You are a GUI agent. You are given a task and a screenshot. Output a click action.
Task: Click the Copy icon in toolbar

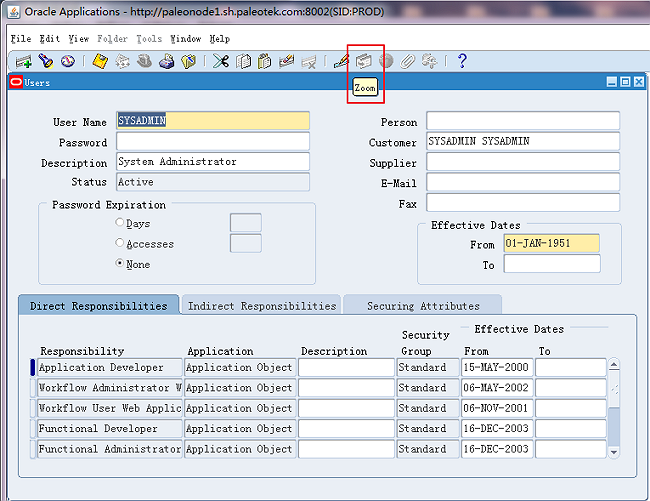coord(243,61)
